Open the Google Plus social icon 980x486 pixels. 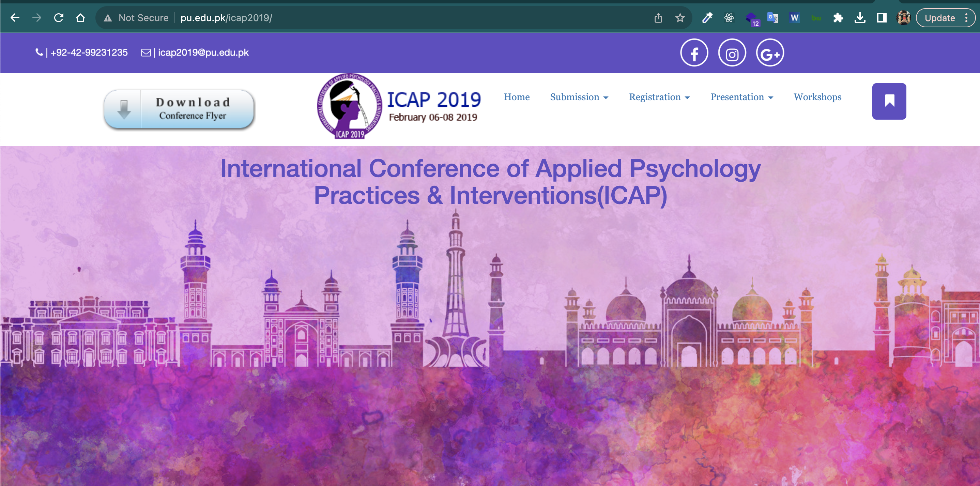770,53
